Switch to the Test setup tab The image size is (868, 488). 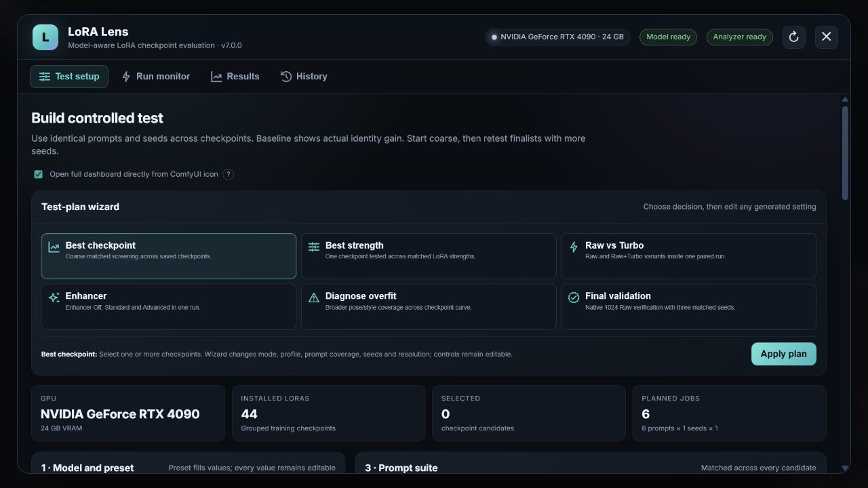coord(69,77)
